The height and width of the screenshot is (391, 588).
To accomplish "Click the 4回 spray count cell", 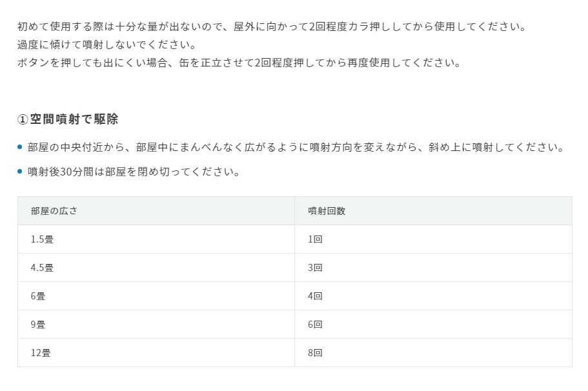I will (x=434, y=296).
